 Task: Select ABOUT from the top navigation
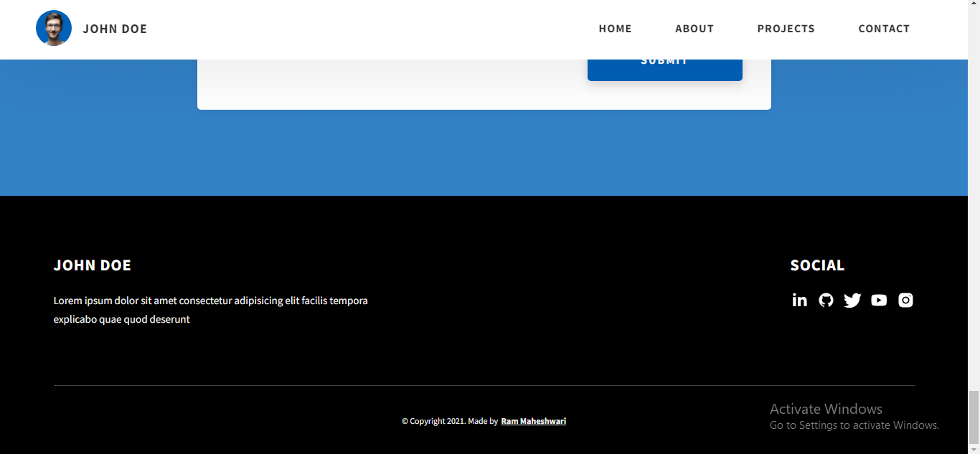click(x=694, y=29)
